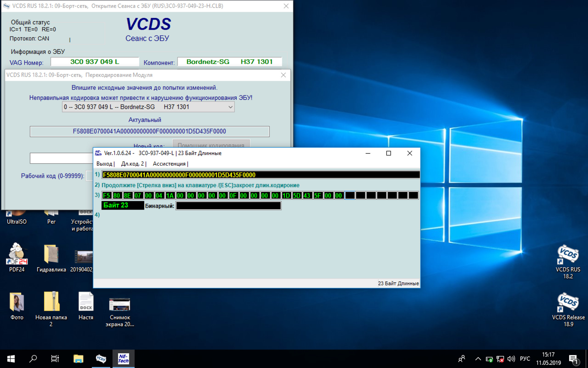Click the battery status tray icon
The height and width of the screenshot is (368, 588).
click(489, 359)
